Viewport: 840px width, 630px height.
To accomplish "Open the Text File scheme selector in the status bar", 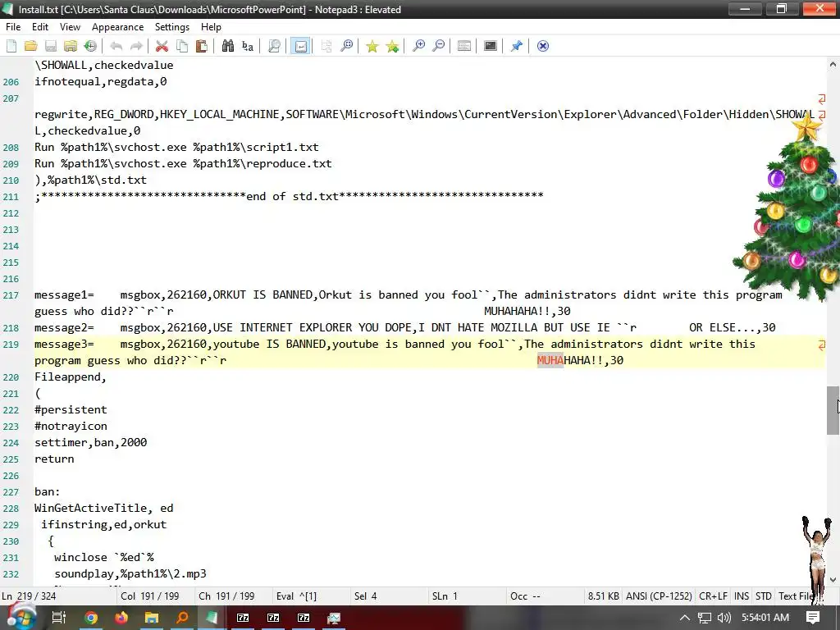I will (x=796, y=596).
